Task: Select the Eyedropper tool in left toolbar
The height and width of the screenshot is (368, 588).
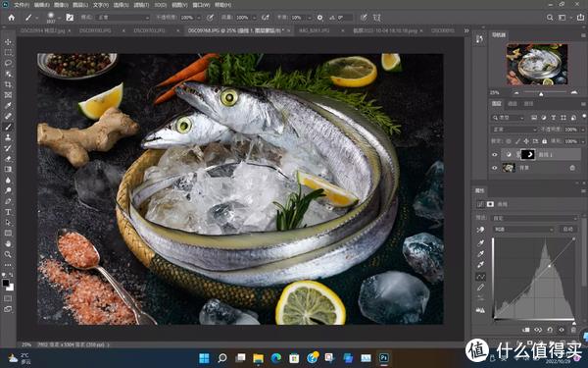Action: click(8, 106)
